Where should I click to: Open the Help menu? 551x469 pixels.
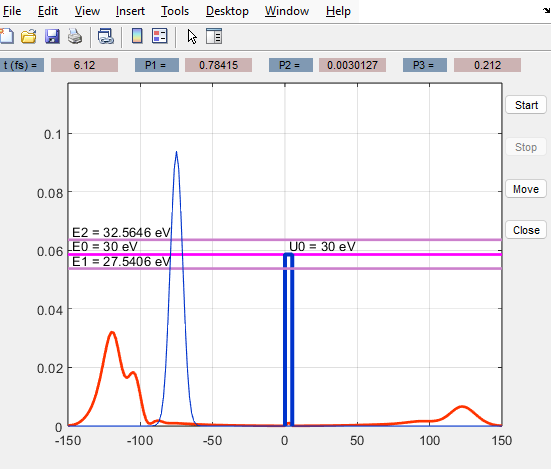coord(338,11)
